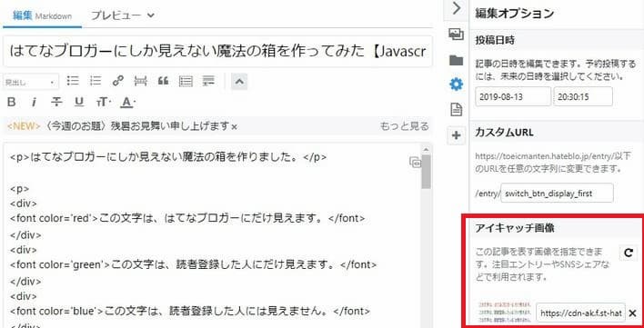Click the editor scrollbar thumb
644x328 pixels.
pos(426,172)
